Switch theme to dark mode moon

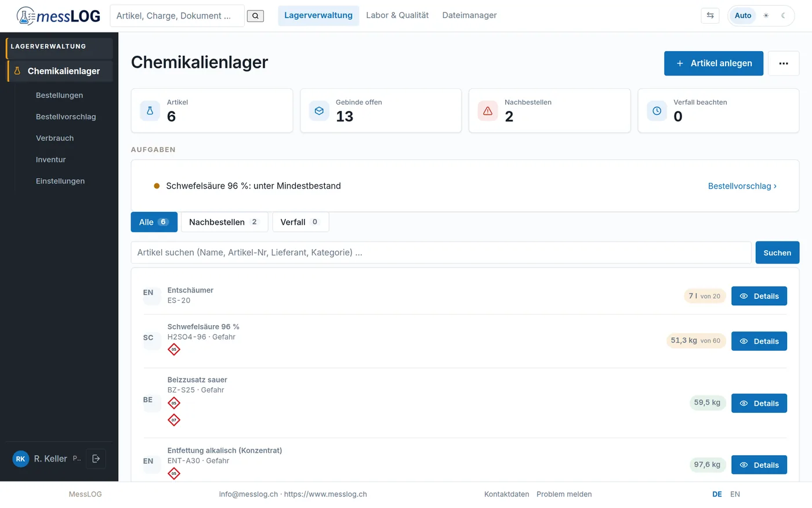(783, 16)
